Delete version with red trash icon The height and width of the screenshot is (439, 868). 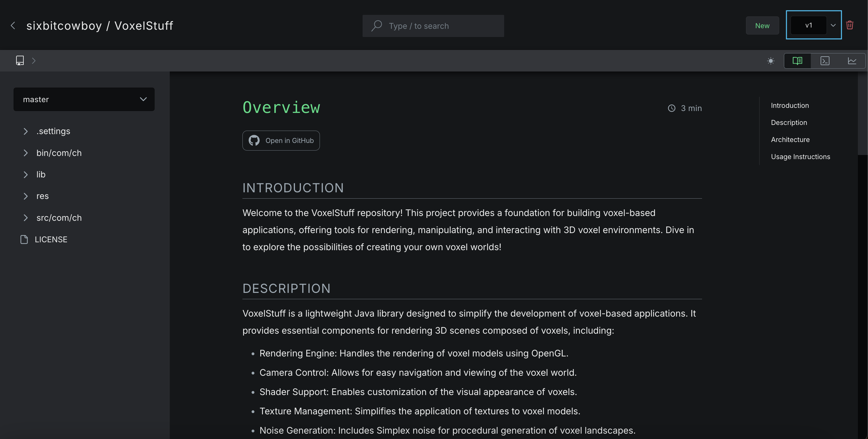point(849,25)
